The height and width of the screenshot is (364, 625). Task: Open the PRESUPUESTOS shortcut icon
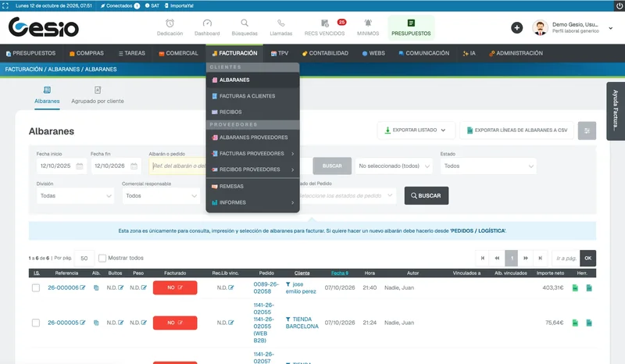[x=411, y=23]
